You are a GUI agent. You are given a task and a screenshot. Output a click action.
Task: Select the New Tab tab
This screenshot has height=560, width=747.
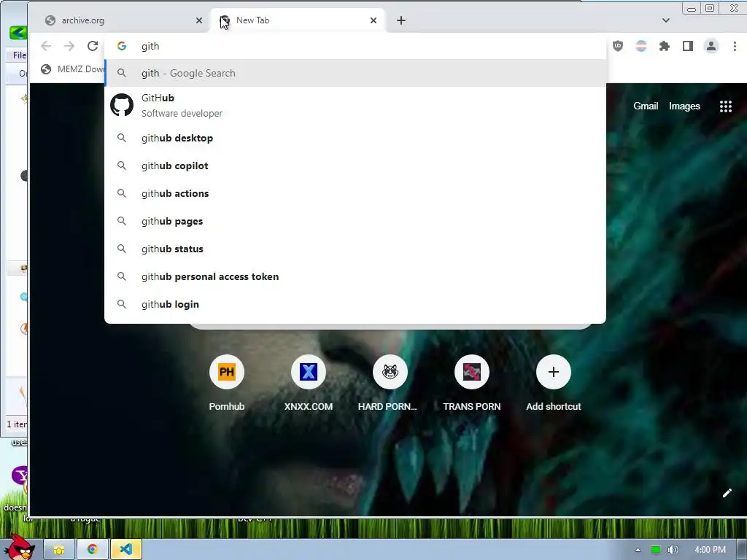point(298,20)
